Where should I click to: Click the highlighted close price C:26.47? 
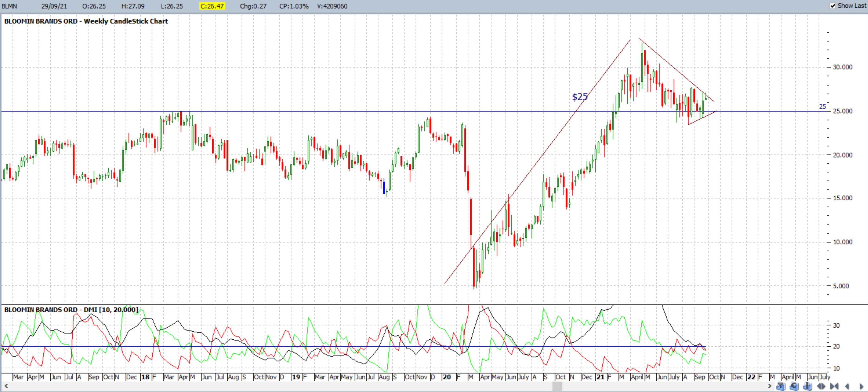tap(212, 6)
